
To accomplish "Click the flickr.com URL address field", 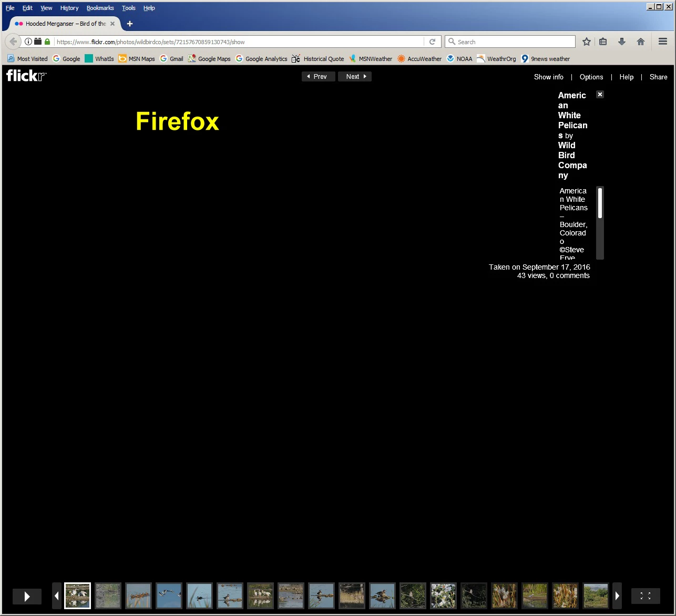I will tap(239, 42).
